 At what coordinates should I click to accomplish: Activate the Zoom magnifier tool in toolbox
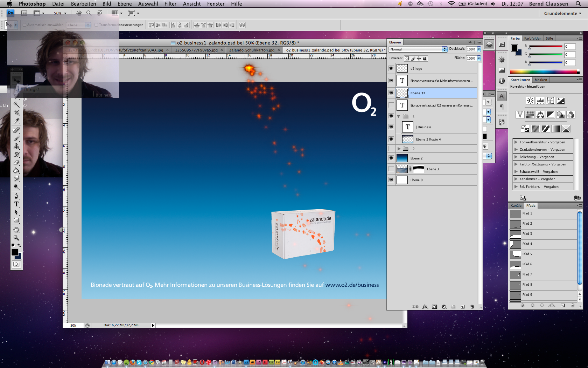pyautogui.click(x=16, y=238)
